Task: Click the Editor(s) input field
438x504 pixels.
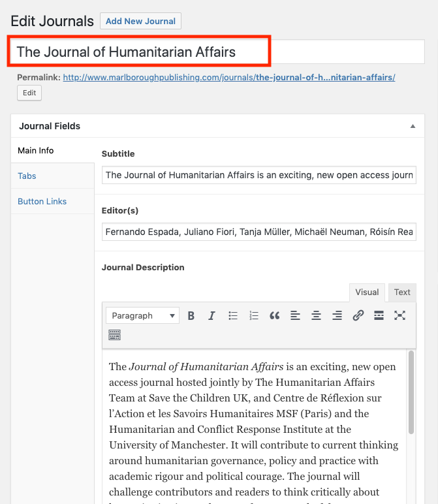Action: 259,232
